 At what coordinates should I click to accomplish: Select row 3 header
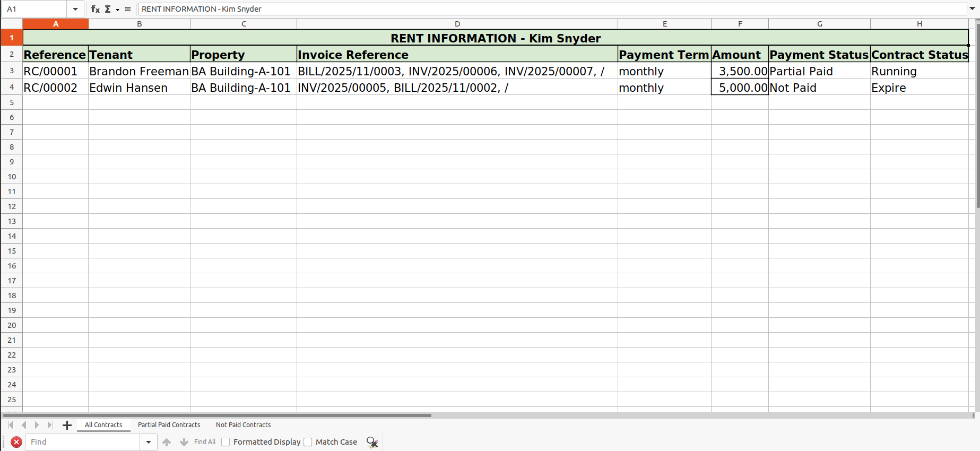pos(12,71)
